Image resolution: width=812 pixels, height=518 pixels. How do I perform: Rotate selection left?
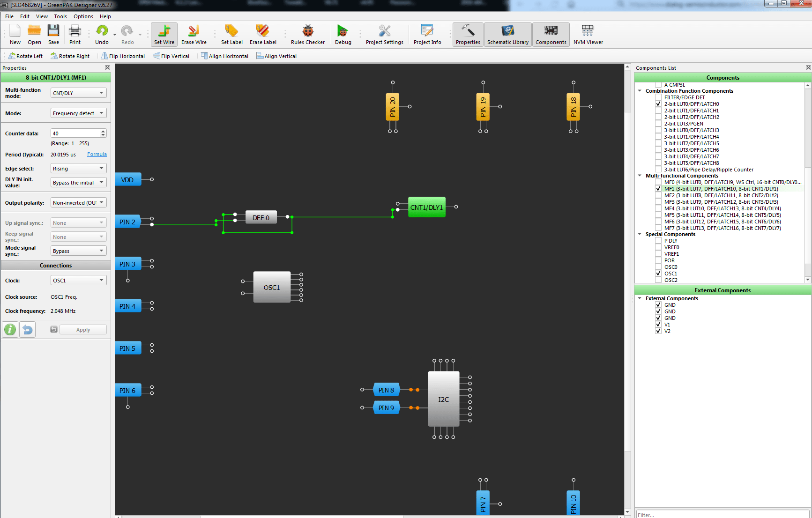25,56
